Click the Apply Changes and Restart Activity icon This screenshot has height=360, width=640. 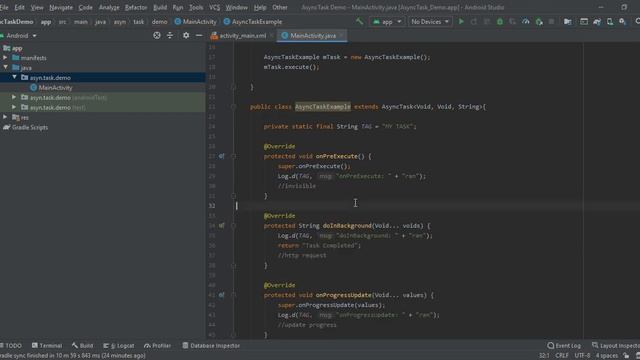474,22
